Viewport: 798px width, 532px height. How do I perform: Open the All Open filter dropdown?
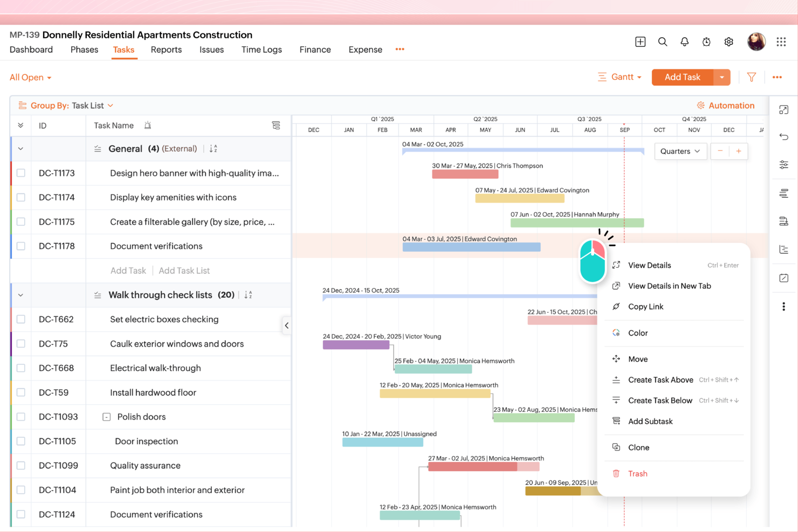pyautogui.click(x=30, y=77)
